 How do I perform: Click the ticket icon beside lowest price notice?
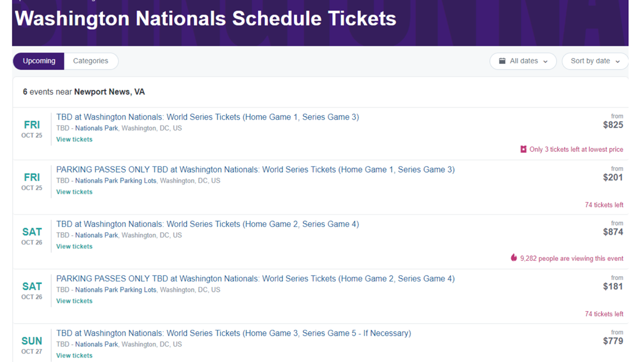523,150
